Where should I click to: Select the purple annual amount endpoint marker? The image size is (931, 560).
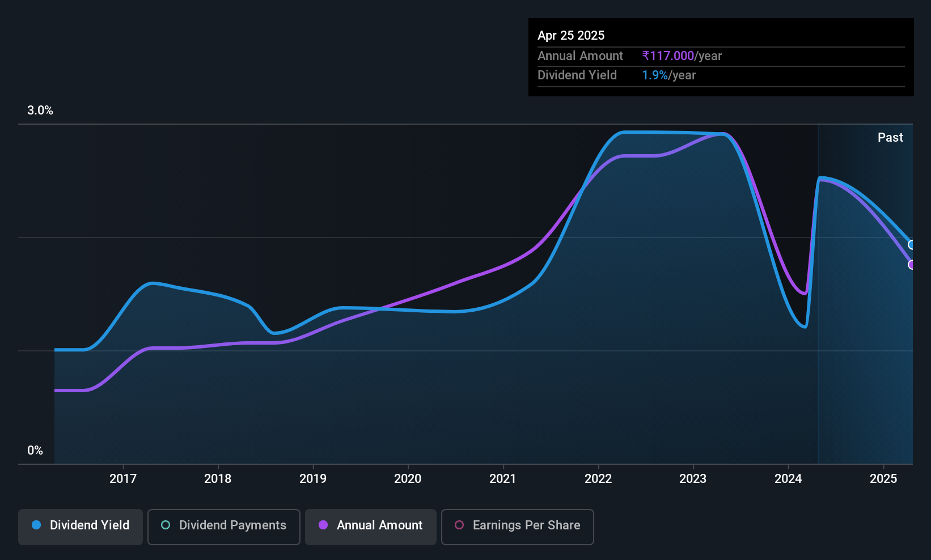pyautogui.click(x=912, y=265)
